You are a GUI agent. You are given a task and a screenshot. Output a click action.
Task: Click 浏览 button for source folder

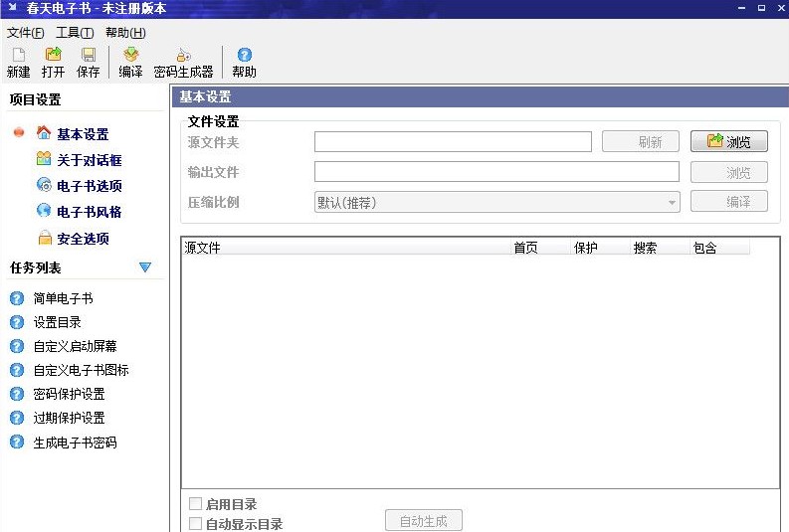[729, 142]
